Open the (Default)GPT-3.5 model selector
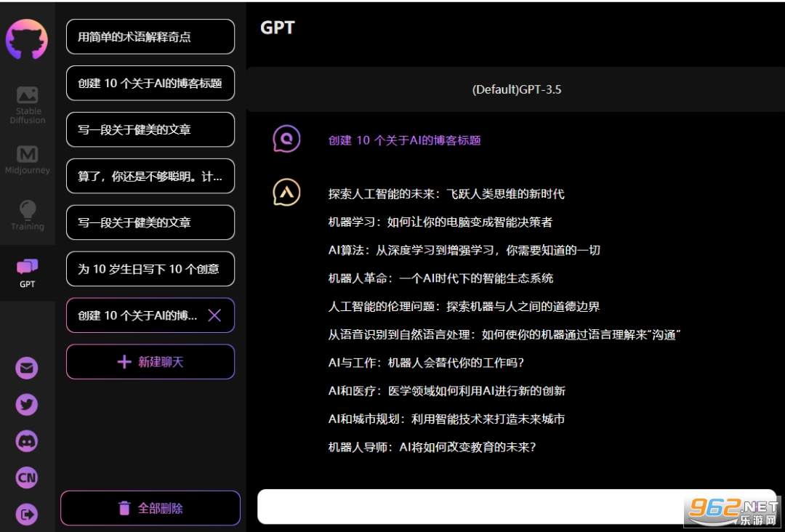Screen dimensions: 785x532 point(516,89)
